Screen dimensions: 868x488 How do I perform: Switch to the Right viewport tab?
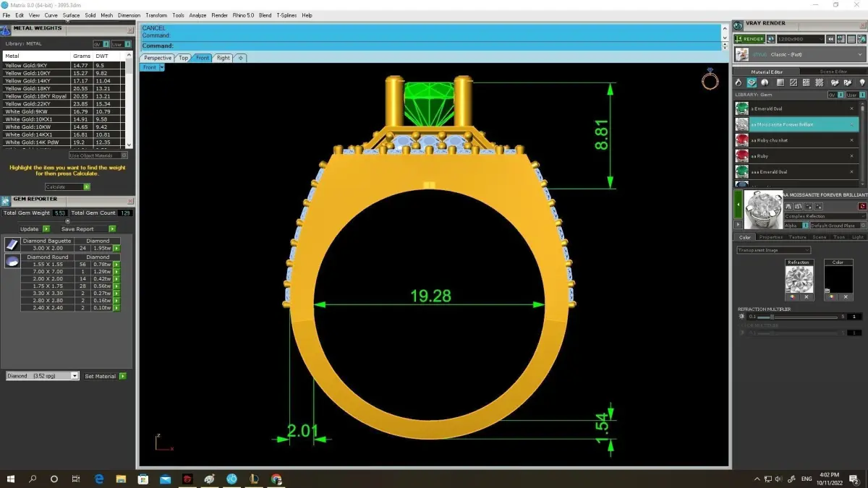tap(224, 58)
